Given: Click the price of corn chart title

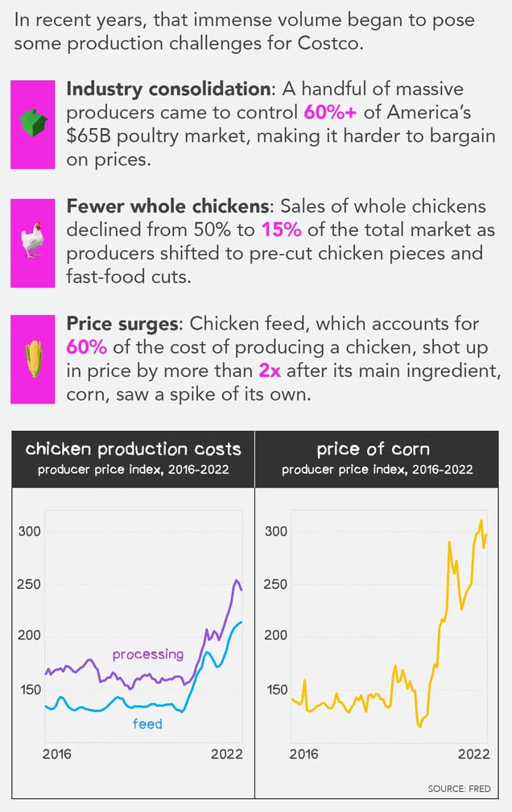Looking at the screenshot, I should (x=374, y=449).
